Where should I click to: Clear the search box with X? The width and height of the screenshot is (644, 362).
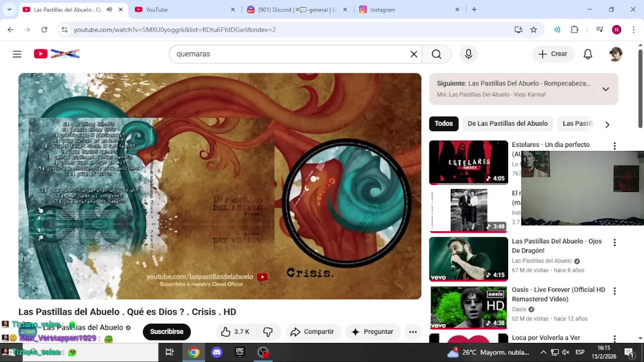(414, 54)
